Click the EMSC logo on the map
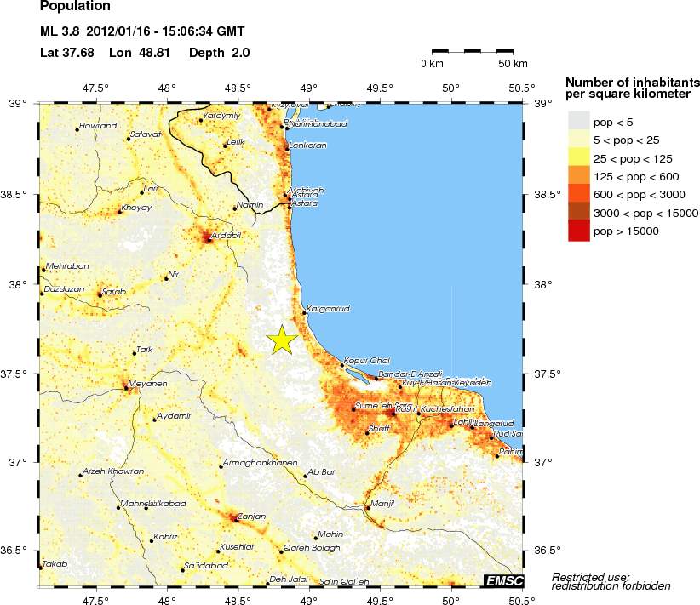This screenshot has width=700, height=605. (x=504, y=580)
